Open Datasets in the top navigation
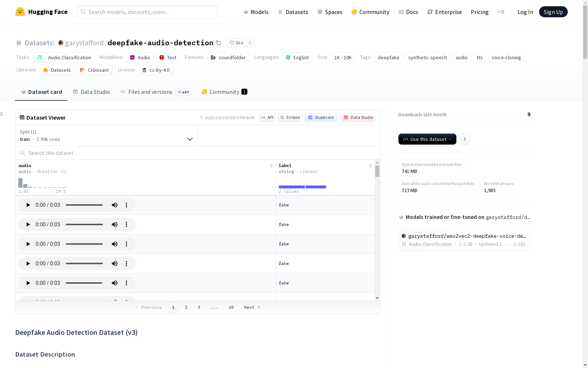Screen dimensions: 588x368 point(293,12)
